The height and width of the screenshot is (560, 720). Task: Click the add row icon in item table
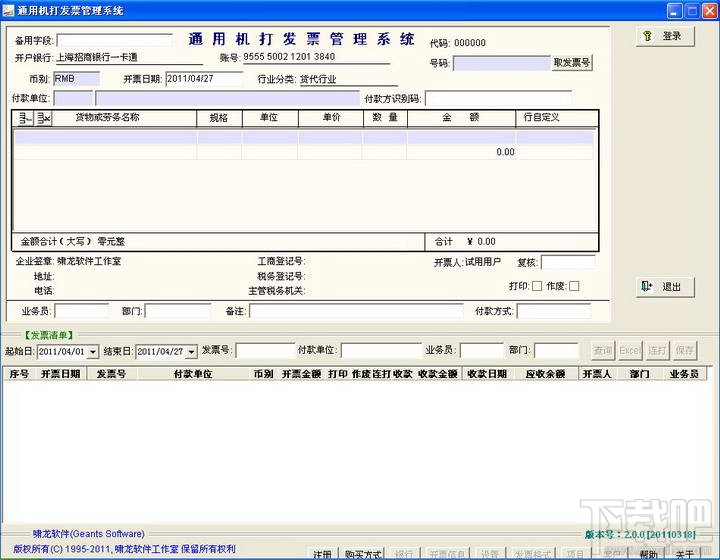tap(24, 118)
